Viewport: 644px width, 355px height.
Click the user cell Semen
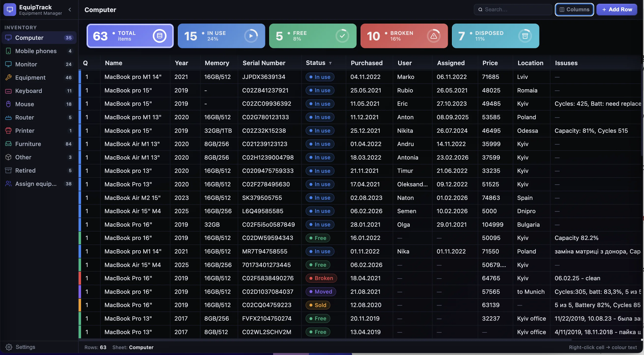click(406, 211)
